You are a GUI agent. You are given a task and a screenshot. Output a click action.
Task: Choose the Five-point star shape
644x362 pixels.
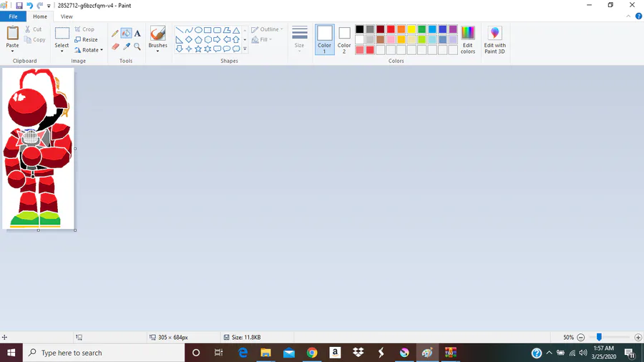(x=198, y=49)
